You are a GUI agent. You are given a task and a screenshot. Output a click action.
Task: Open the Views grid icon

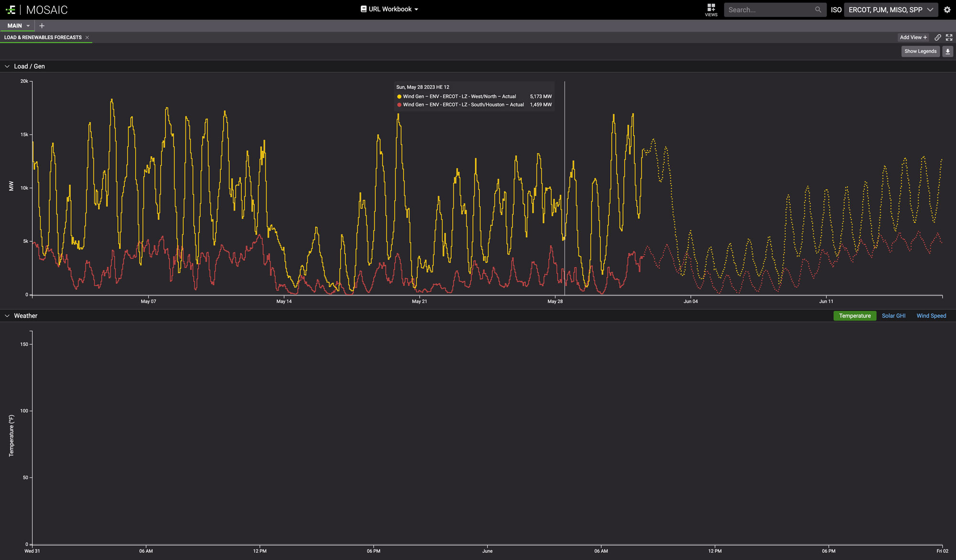pos(711,8)
